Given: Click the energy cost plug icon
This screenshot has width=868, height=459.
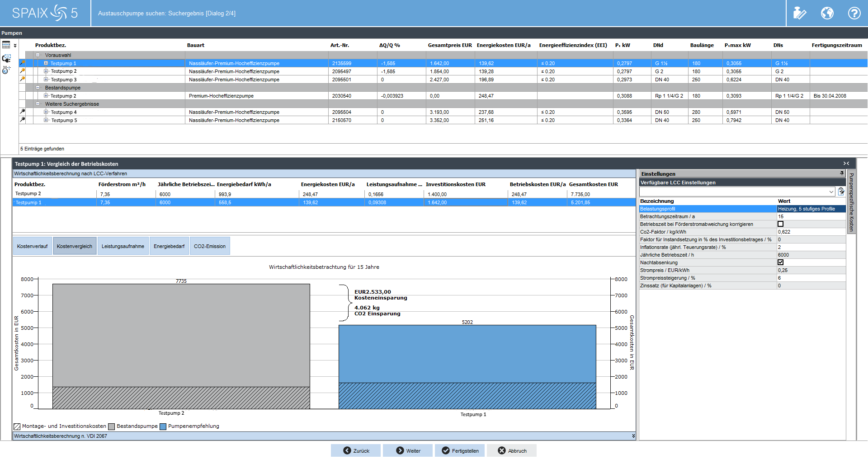Looking at the screenshot, I should [6, 58].
